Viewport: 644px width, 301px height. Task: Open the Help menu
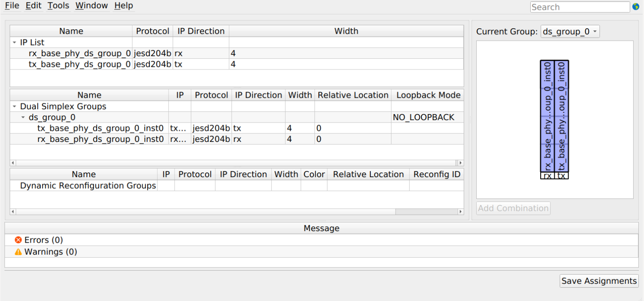pos(124,6)
